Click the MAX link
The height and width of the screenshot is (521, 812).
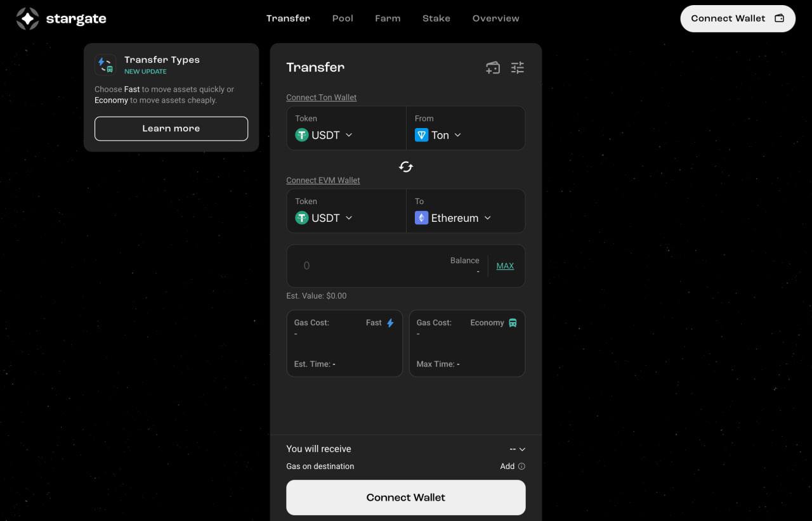click(x=505, y=266)
